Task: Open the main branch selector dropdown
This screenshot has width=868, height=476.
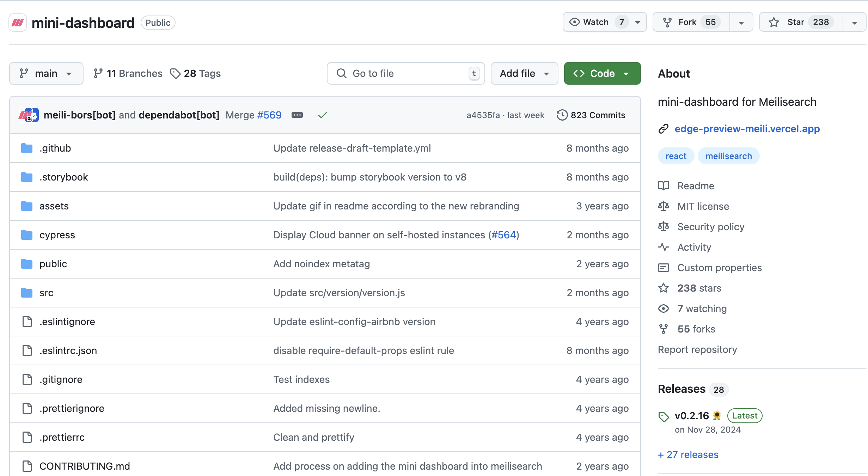Action: pos(46,73)
